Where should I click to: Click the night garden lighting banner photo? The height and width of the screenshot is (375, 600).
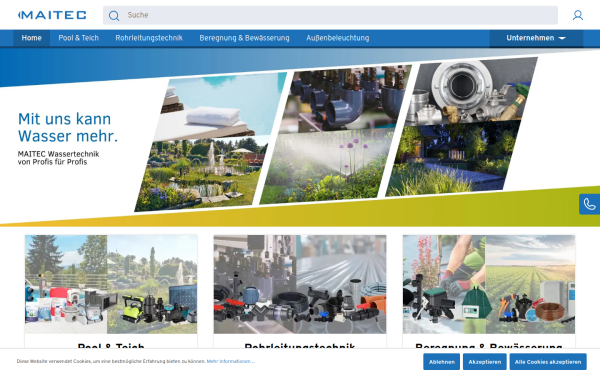coord(453,159)
